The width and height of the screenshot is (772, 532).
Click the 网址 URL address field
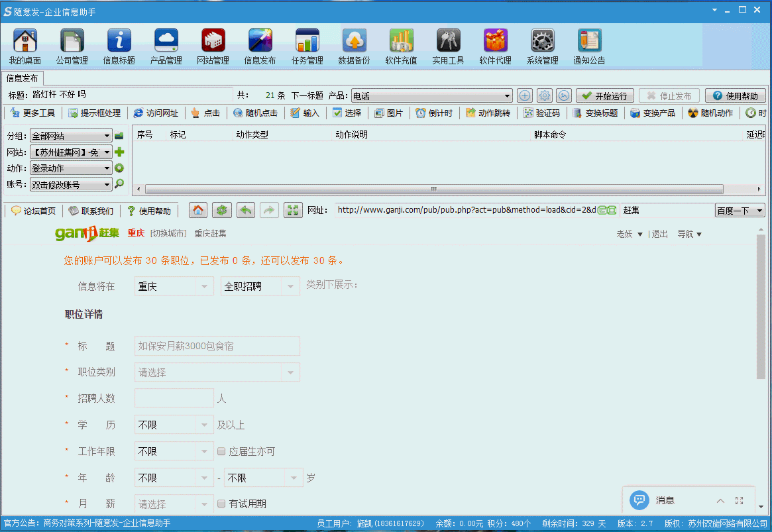tap(467, 210)
